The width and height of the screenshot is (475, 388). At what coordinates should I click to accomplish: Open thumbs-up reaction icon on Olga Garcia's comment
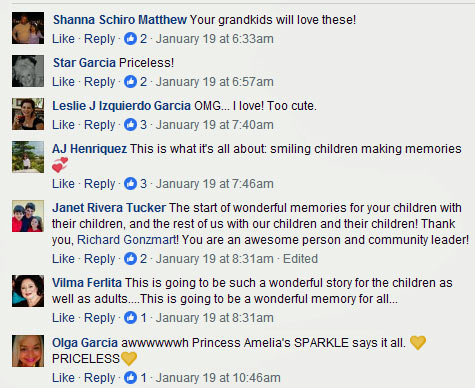tap(130, 378)
